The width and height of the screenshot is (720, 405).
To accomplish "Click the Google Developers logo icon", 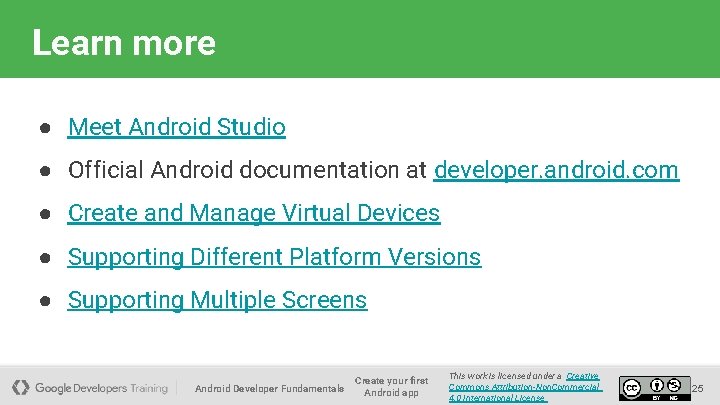I will [x=21, y=388].
